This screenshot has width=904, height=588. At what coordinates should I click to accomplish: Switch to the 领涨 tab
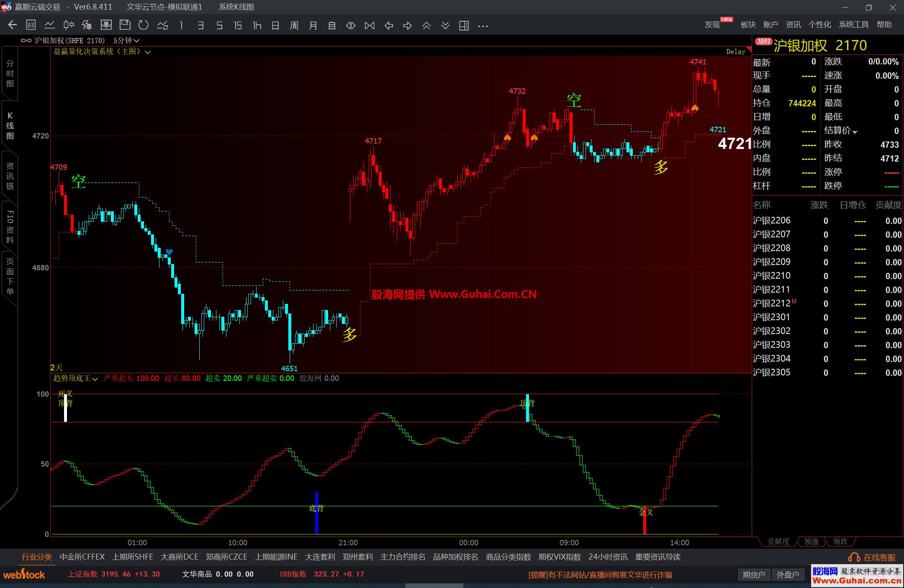coord(811,542)
